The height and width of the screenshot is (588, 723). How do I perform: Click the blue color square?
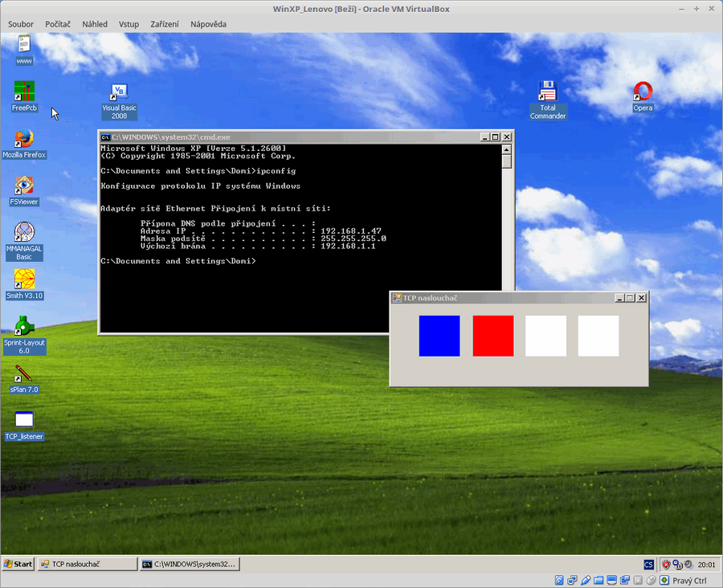(439, 336)
